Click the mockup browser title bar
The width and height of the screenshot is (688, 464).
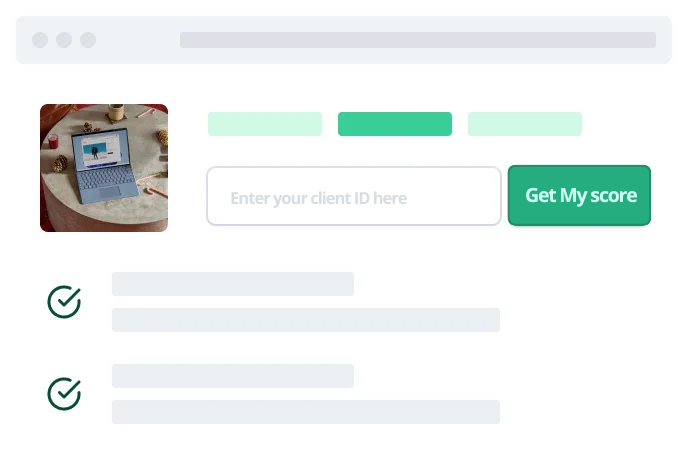[344, 40]
